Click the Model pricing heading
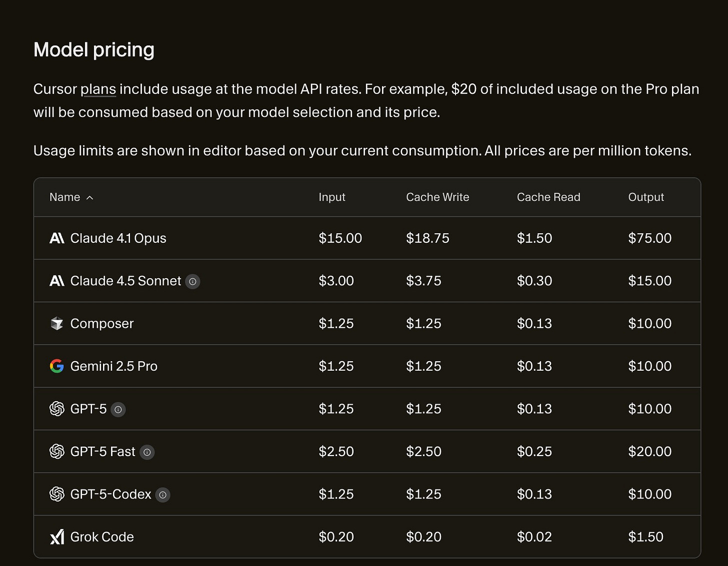Image resolution: width=728 pixels, height=566 pixels. [x=93, y=50]
